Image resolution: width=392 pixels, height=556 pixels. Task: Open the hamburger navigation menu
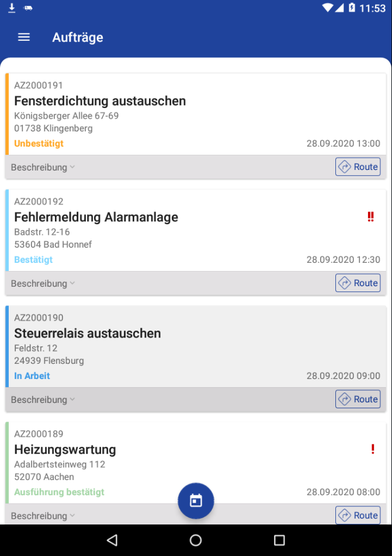(x=24, y=37)
